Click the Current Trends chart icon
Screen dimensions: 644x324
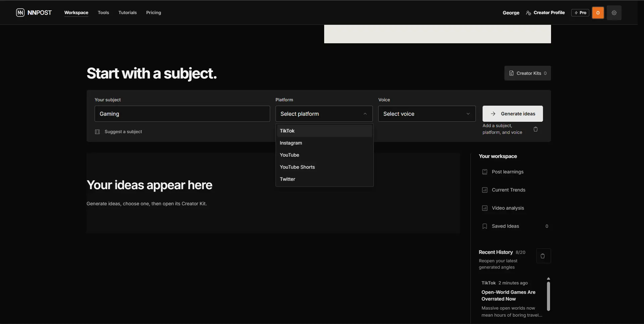pyautogui.click(x=485, y=190)
